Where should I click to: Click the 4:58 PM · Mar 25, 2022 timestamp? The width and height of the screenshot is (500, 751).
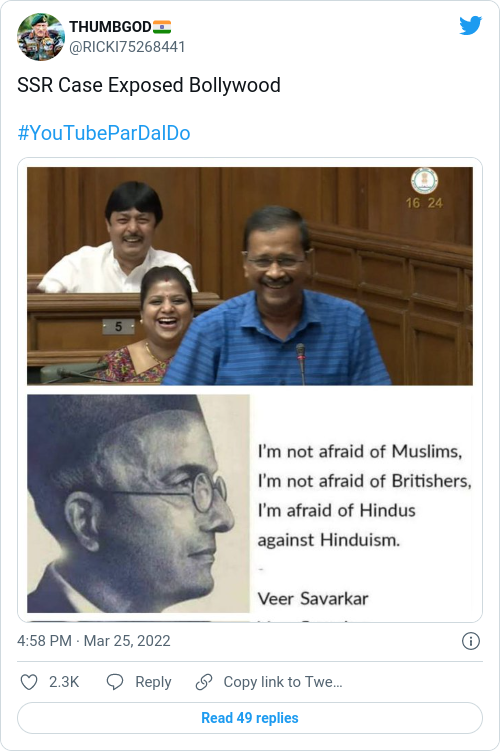[94, 641]
